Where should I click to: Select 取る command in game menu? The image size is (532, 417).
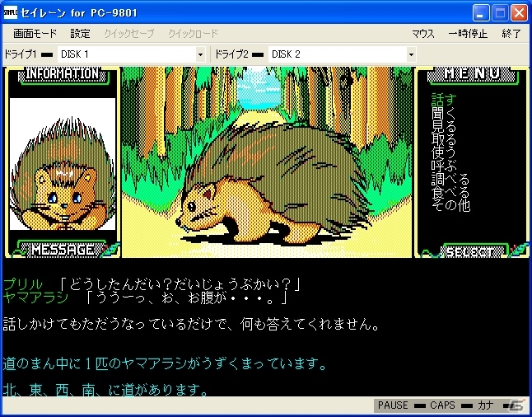point(444,140)
